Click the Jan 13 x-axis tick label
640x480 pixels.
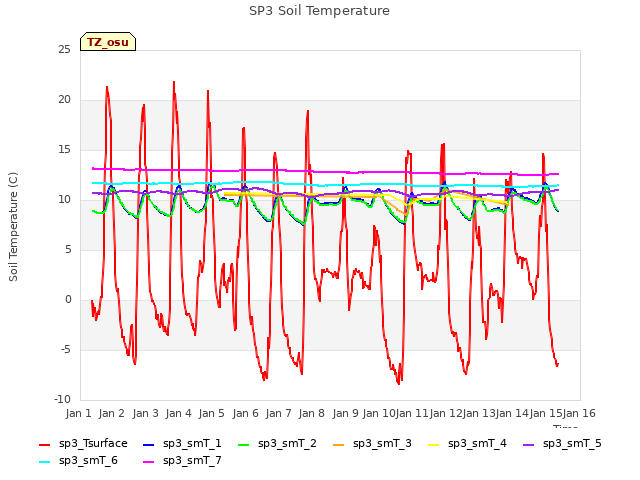[x=479, y=413]
